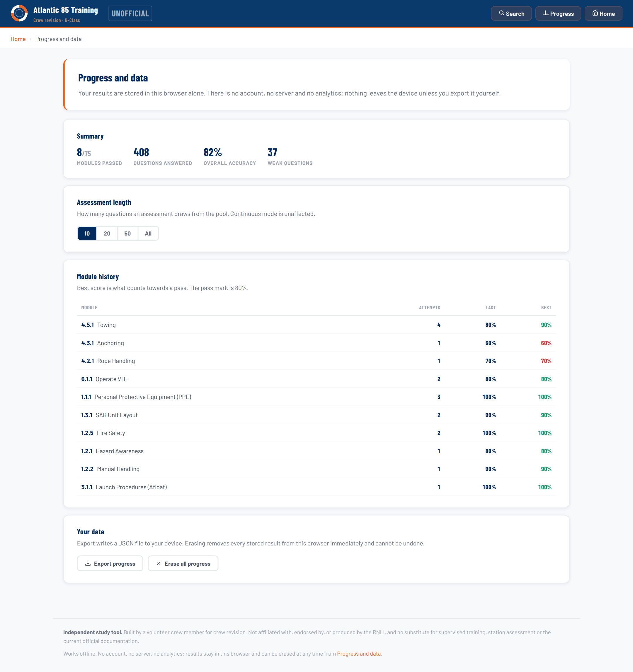The height and width of the screenshot is (672, 633).
Task: Click the '8/75' modules passed value
Action: pos(84,152)
